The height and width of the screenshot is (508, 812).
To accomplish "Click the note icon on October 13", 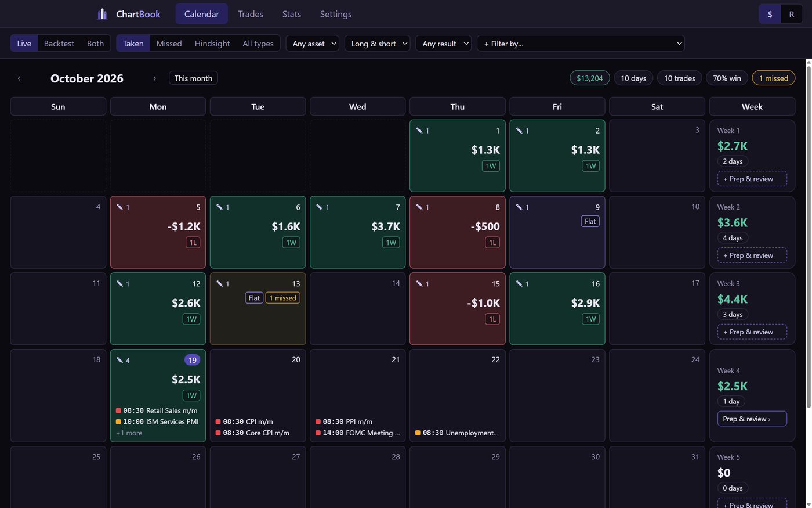I will click(x=219, y=284).
